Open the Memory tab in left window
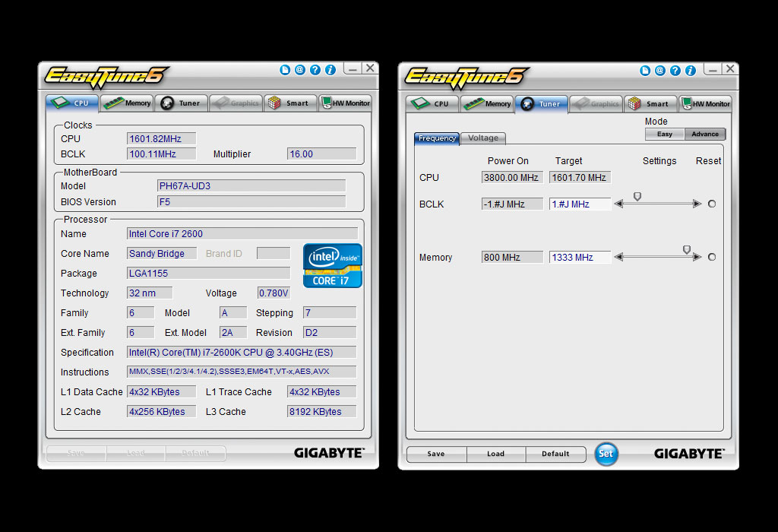 [127, 103]
